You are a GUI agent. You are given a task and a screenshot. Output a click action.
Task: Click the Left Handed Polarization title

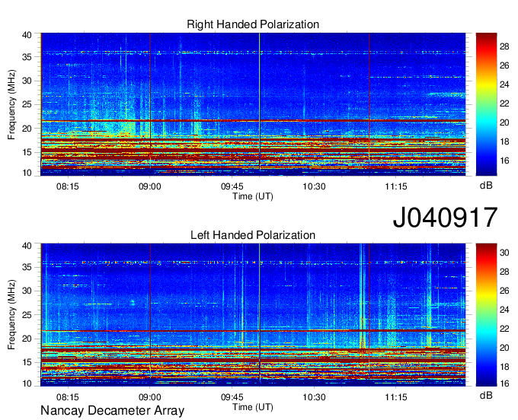pyautogui.click(x=253, y=235)
